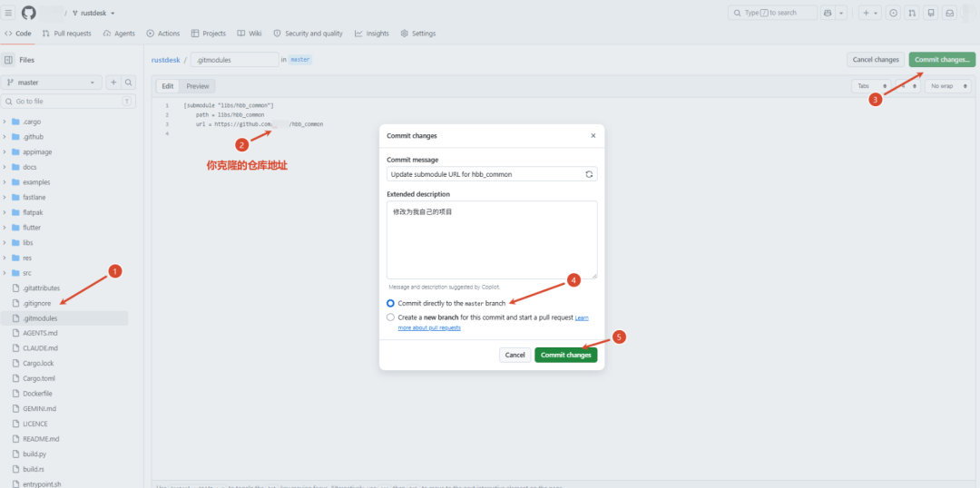This screenshot has width=980, height=488.
Task: Open the rustdesk repository switcher dropdown
Action: click(93, 13)
